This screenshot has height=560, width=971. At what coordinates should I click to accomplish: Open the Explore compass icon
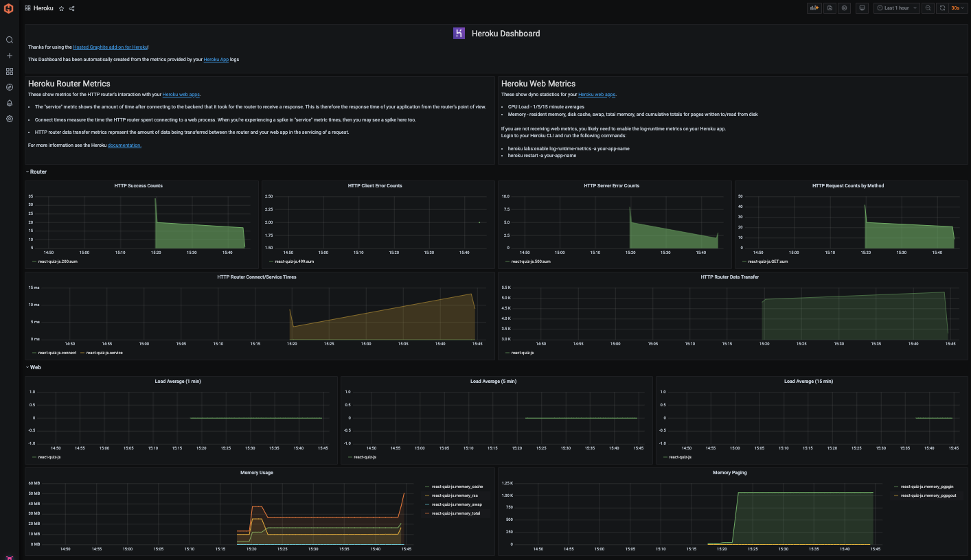coord(10,87)
